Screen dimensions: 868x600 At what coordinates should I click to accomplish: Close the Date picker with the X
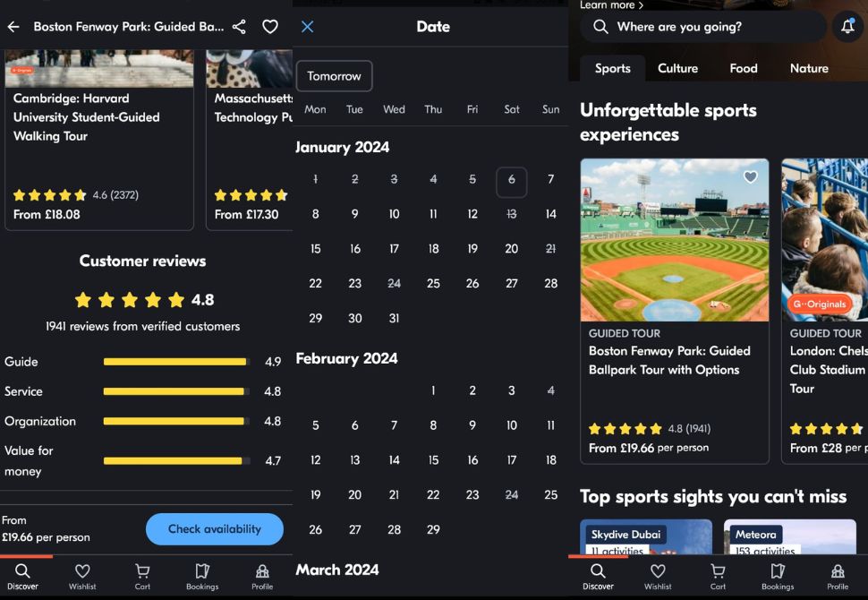pyautogui.click(x=307, y=27)
